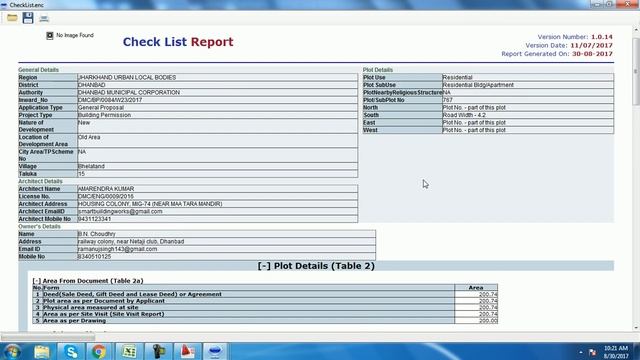This screenshot has height=360, width=640.
Task: Click the Taluka value 15
Action: [x=81, y=174]
